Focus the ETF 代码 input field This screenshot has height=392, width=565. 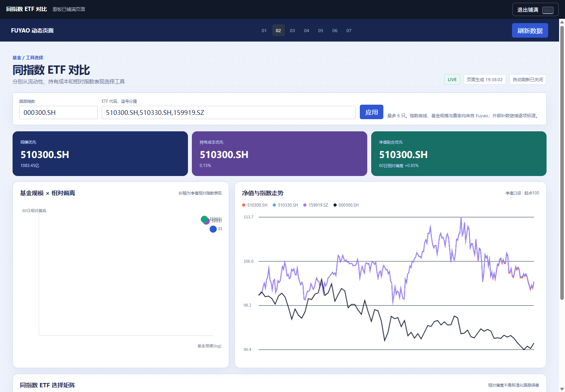point(229,113)
